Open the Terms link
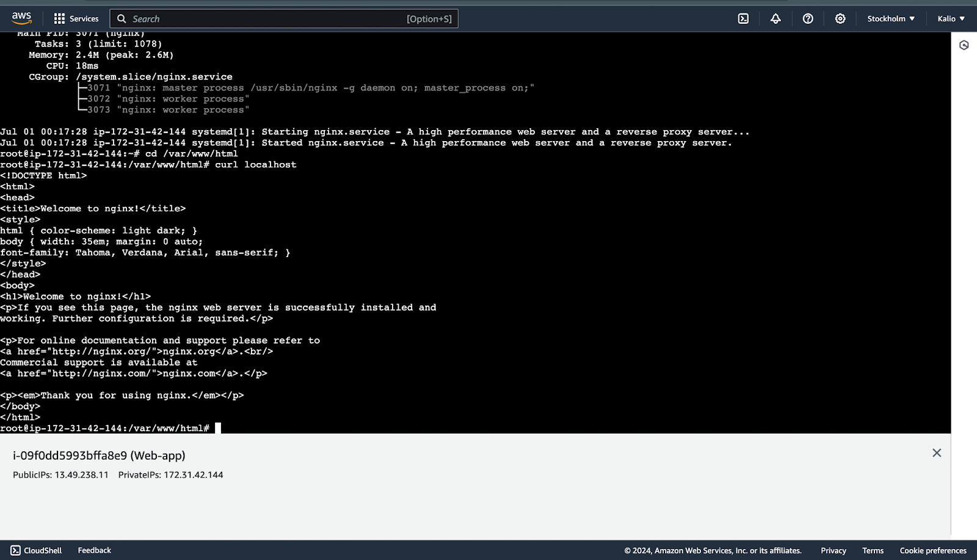Screen dimensions: 977x560 873,550
